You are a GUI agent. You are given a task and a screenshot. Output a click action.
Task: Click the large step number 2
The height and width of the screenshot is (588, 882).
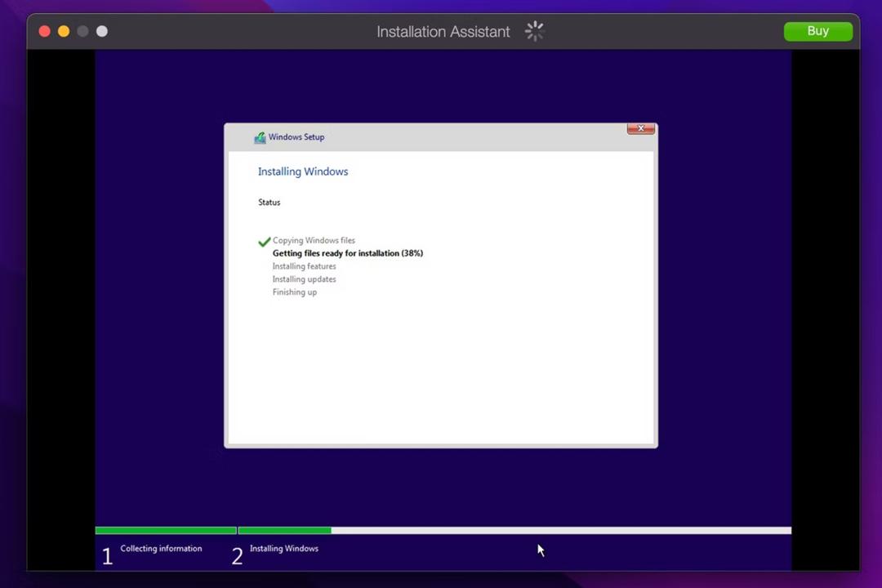pyautogui.click(x=237, y=556)
